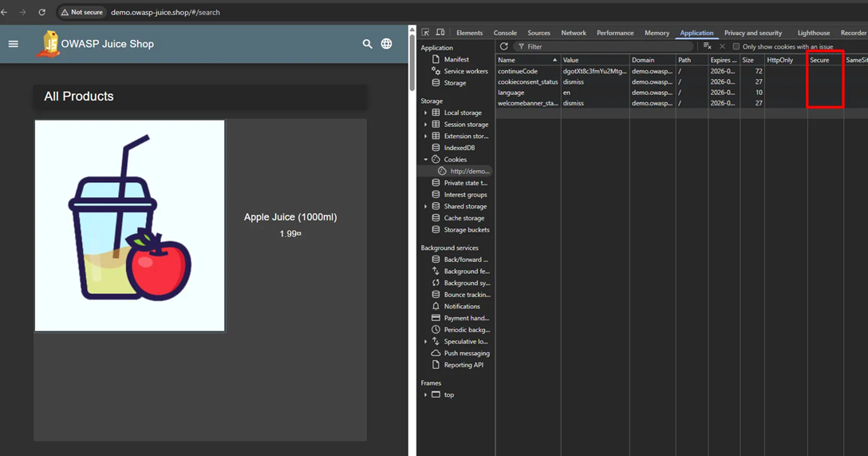Image resolution: width=868 pixels, height=456 pixels.
Task: Go back using the browser back arrow
Action: point(5,12)
